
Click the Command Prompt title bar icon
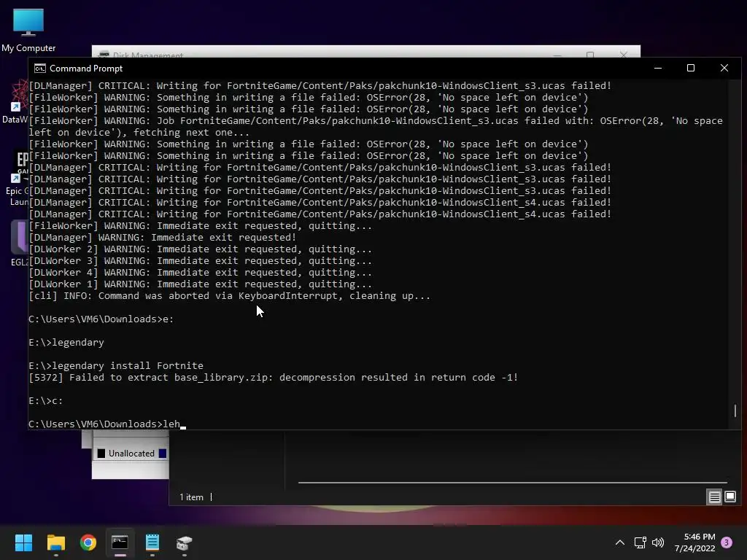coord(40,69)
